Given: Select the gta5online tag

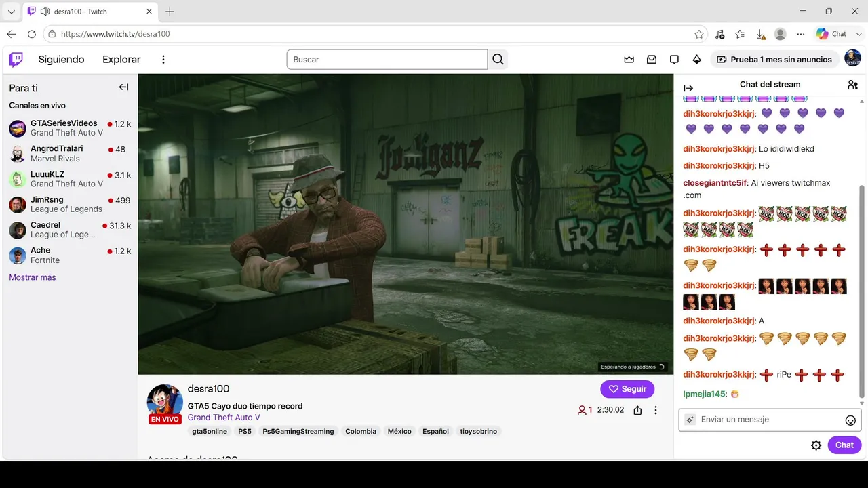Looking at the screenshot, I should pyautogui.click(x=210, y=431).
